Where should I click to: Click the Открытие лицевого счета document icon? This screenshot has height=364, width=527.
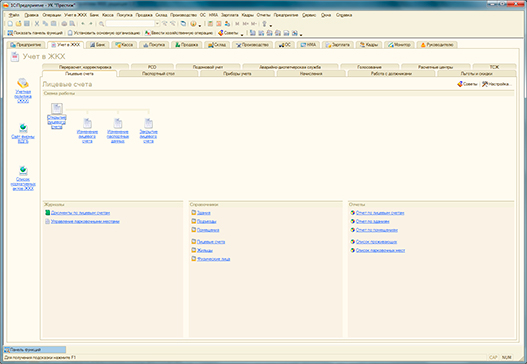[57, 108]
